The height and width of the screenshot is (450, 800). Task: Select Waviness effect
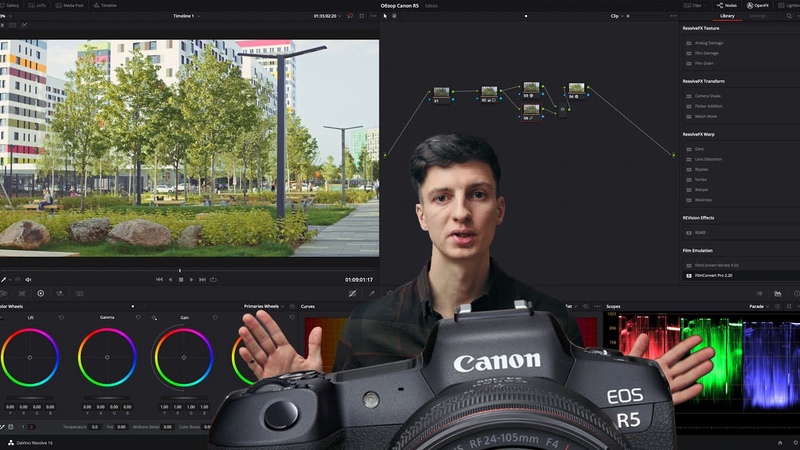pos(703,200)
